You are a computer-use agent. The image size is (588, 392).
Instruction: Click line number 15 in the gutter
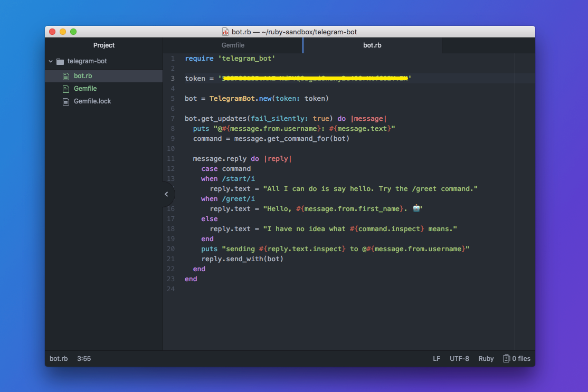tap(170, 199)
